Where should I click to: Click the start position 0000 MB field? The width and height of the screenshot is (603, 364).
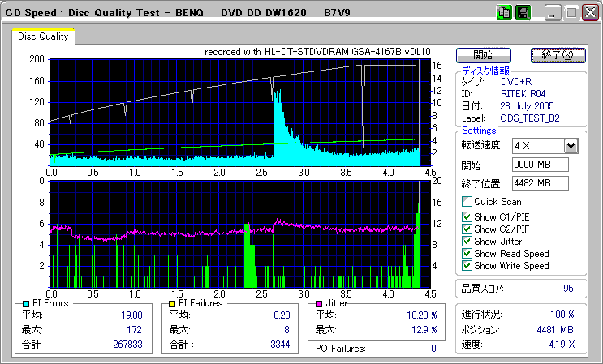tap(540, 165)
